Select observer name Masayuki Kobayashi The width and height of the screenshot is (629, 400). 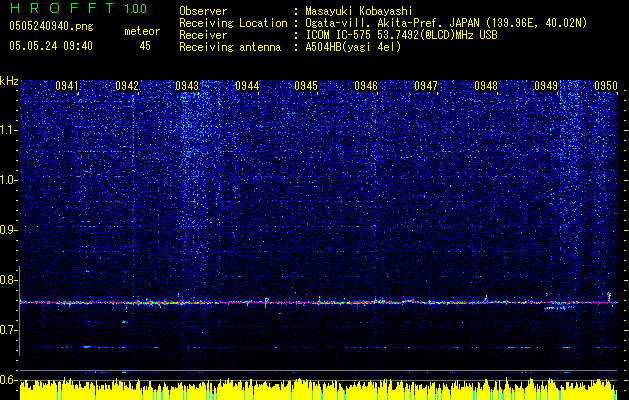359,11
